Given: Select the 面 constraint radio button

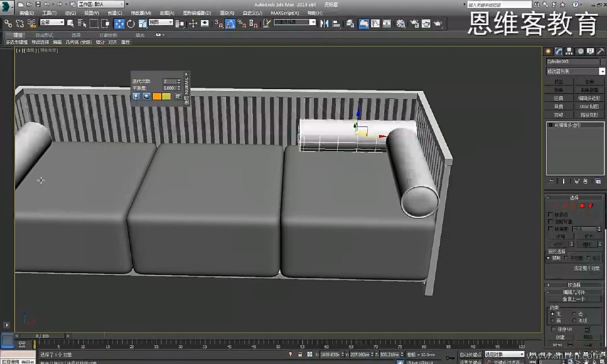Looking at the screenshot, I should (552, 320).
